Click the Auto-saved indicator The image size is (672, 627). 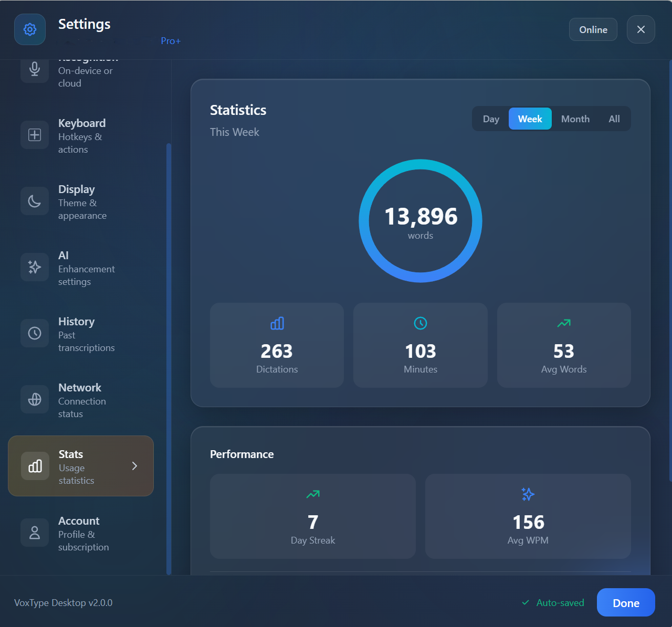point(552,602)
